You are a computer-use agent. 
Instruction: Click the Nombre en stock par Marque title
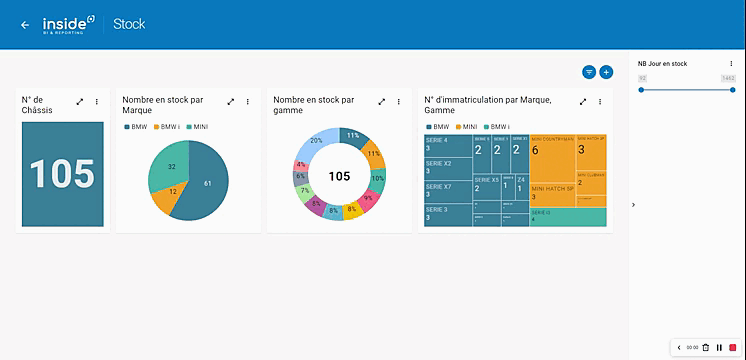[x=163, y=105]
